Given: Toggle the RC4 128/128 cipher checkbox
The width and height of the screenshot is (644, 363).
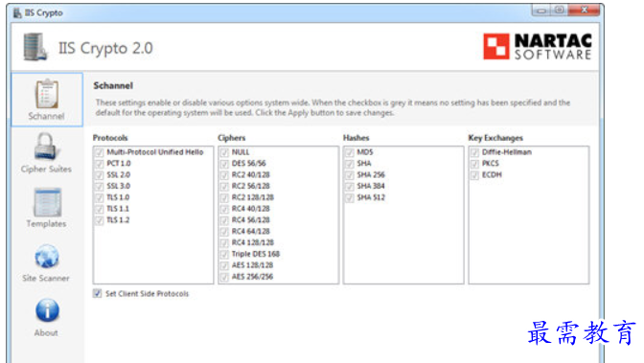Looking at the screenshot, I should [x=224, y=242].
